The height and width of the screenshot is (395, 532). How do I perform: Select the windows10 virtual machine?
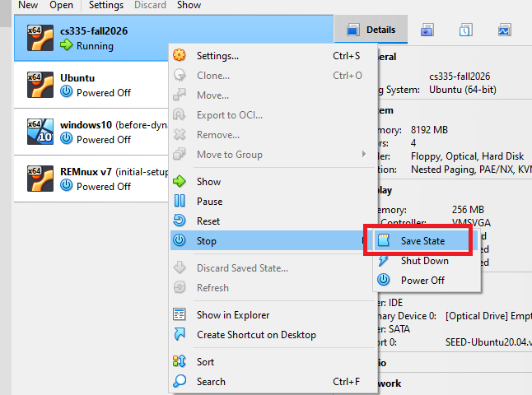tap(91, 132)
